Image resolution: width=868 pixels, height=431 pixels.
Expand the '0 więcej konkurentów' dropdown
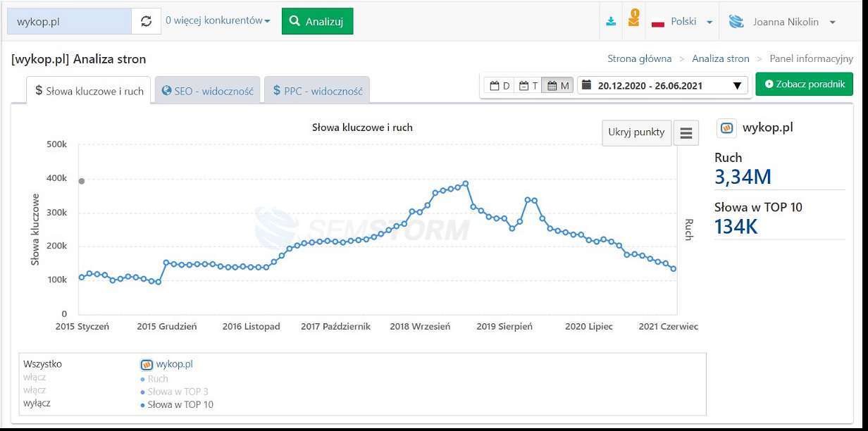click(218, 21)
